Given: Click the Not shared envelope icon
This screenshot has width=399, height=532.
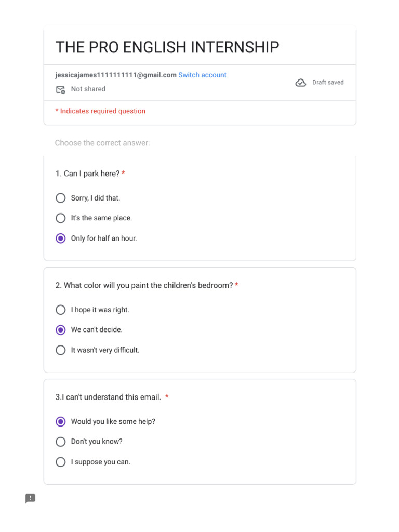Looking at the screenshot, I should (60, 89).
